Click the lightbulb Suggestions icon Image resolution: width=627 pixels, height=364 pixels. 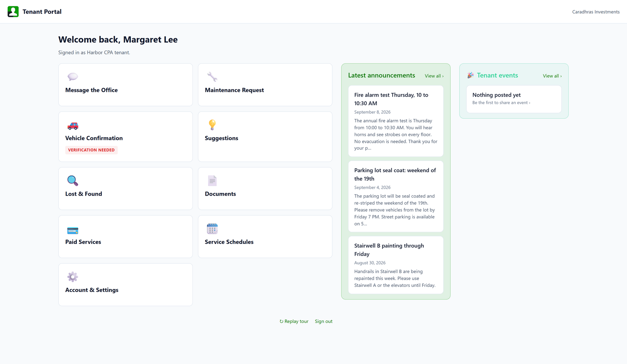tap(212, 125)
